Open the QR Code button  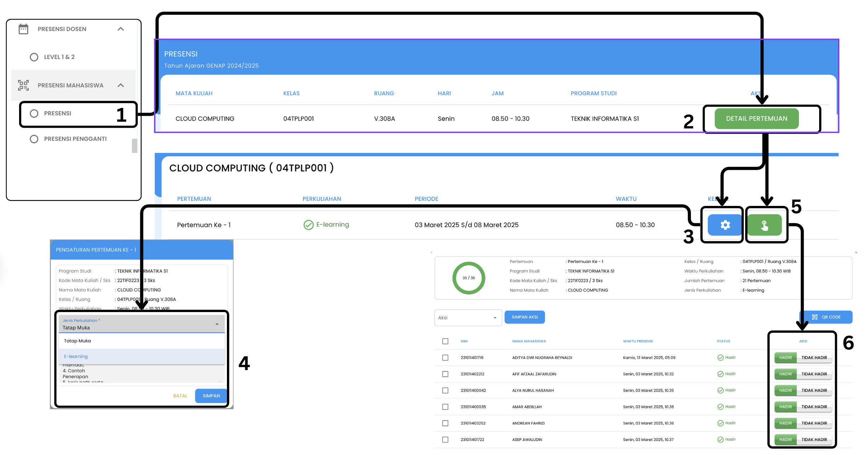826,317
